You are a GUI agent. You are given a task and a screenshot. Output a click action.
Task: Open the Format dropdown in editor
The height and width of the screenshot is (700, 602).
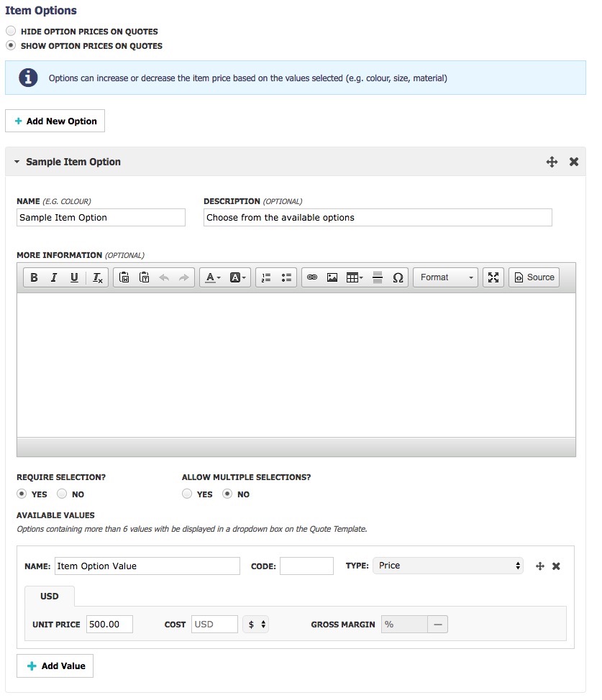446,277
